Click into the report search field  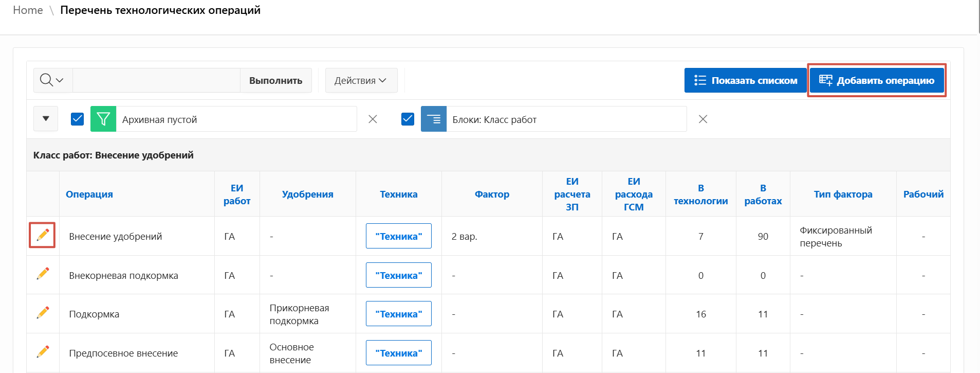pyautogui.click(x=156, y=80)
